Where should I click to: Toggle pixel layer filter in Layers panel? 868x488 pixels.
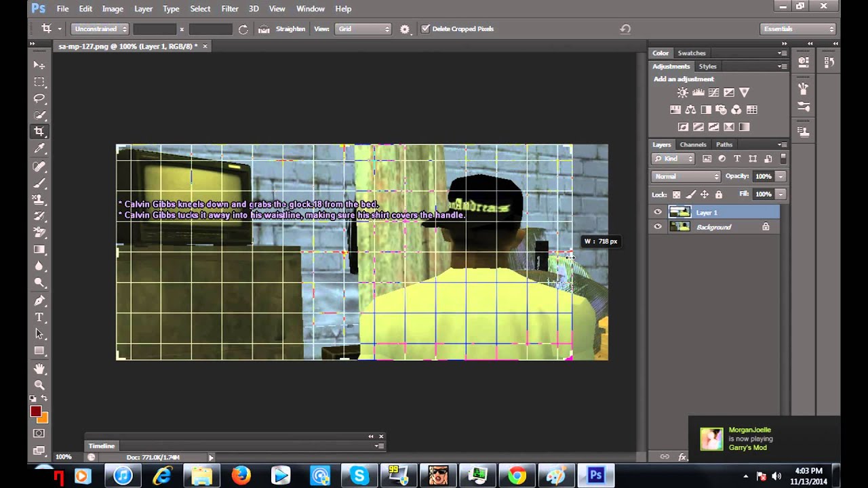point(707,159)
